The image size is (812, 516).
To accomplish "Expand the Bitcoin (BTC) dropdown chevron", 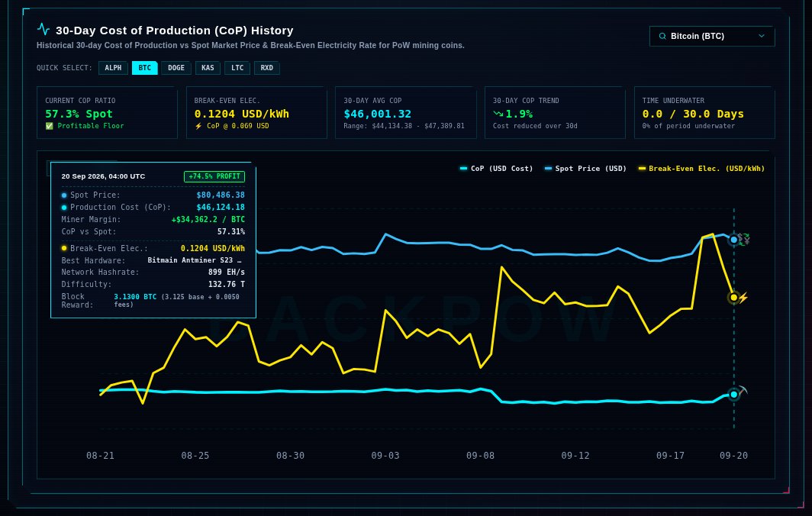I will pyautogui.click(x=762, y=37).
